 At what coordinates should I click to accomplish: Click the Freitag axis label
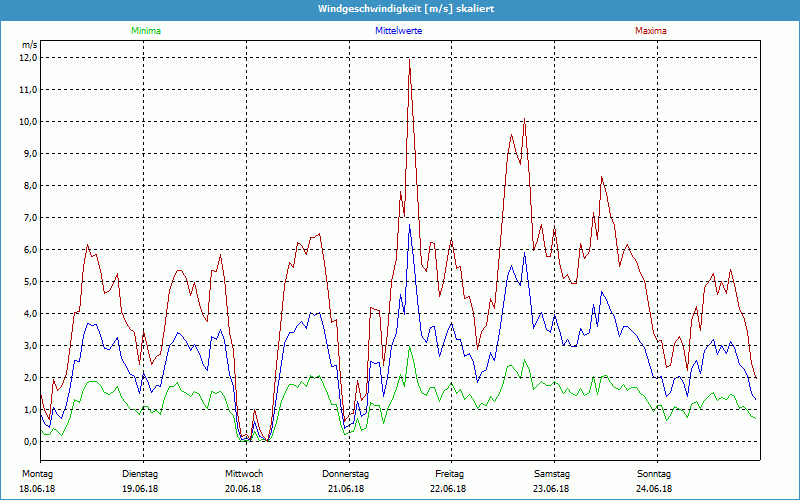449,474
